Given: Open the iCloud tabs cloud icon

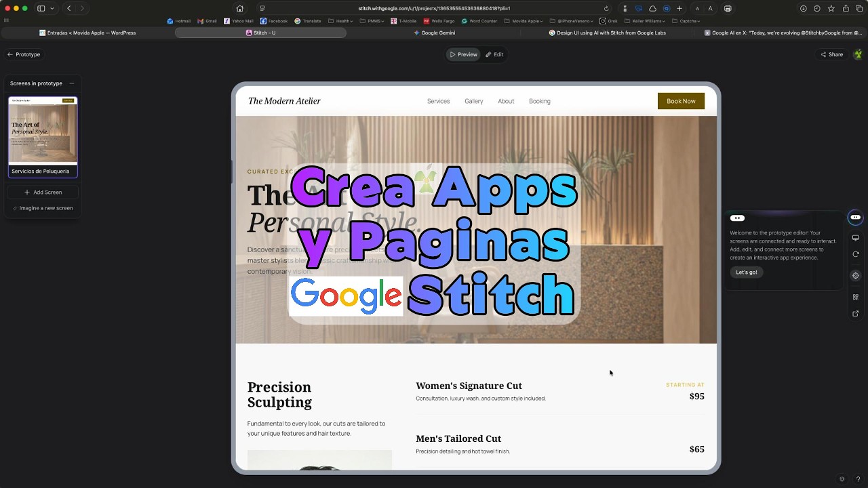Looking at the screenshot, I should point(652,8).
